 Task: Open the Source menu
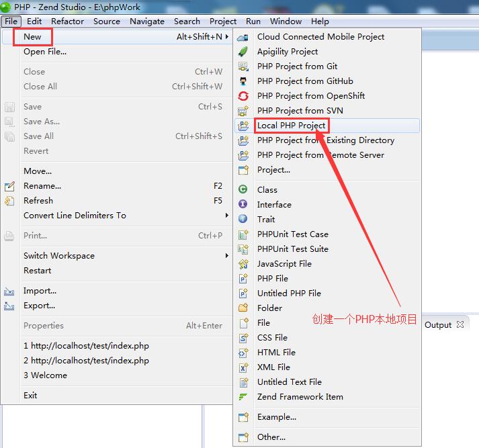pos(107,21)
